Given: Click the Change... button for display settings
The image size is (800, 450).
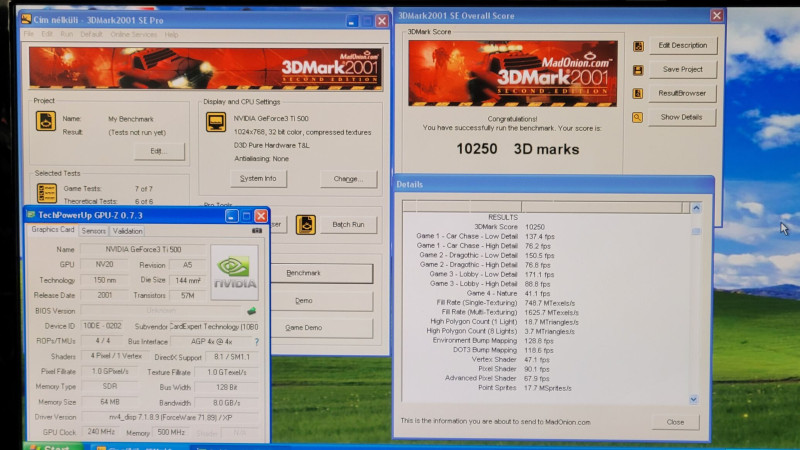Looking at the screenshot, I should tap(348, 179).
